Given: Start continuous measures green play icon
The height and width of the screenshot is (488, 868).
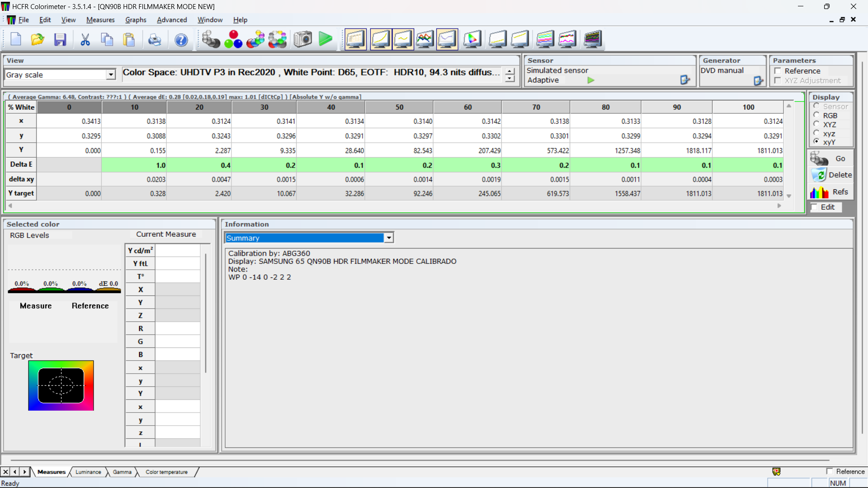Looking at the screenshot, I should point(325,39).
